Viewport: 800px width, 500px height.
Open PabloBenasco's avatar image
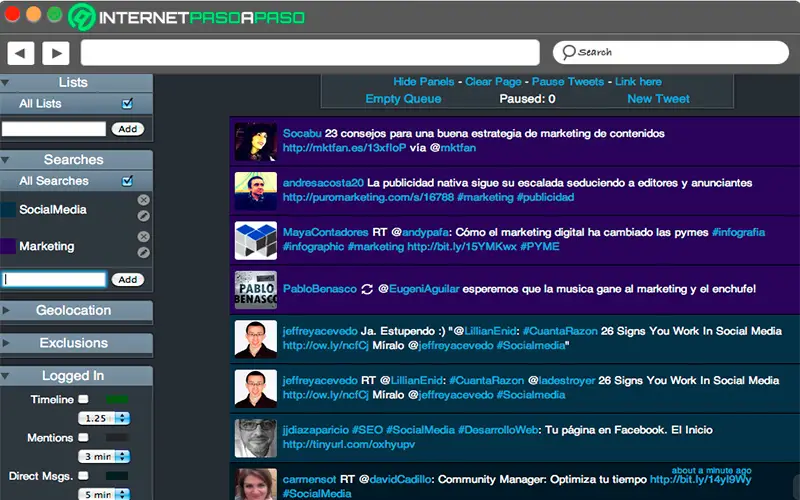coord(256,289)
